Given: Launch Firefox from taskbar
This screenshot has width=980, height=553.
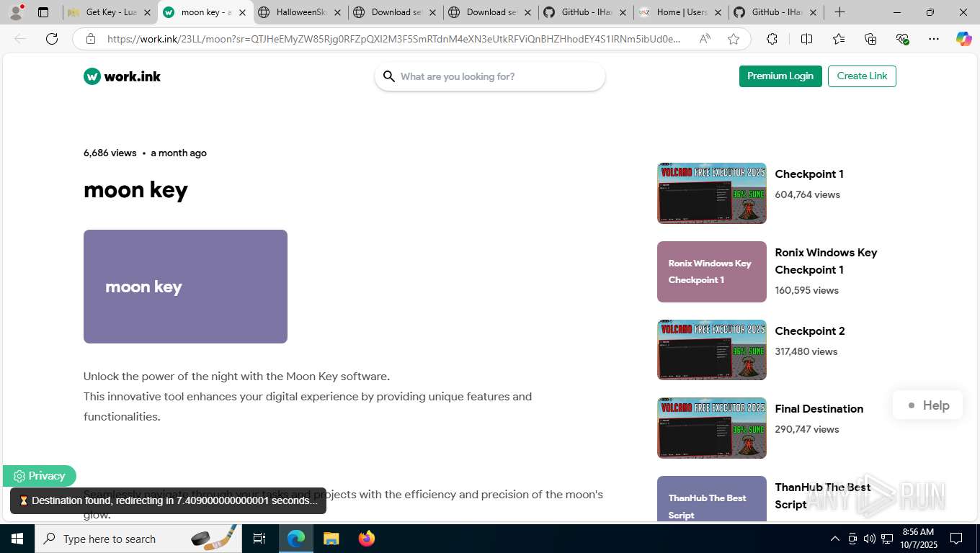Looking at the screenshot, I should coord(367,539).
